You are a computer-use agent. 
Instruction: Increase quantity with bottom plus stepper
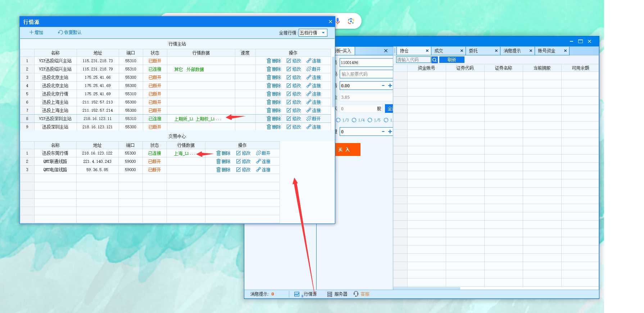390,132
